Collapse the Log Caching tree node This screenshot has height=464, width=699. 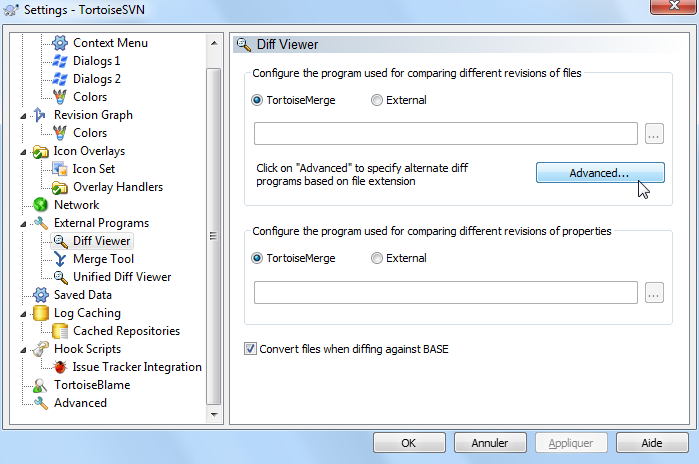click(24, 313)
